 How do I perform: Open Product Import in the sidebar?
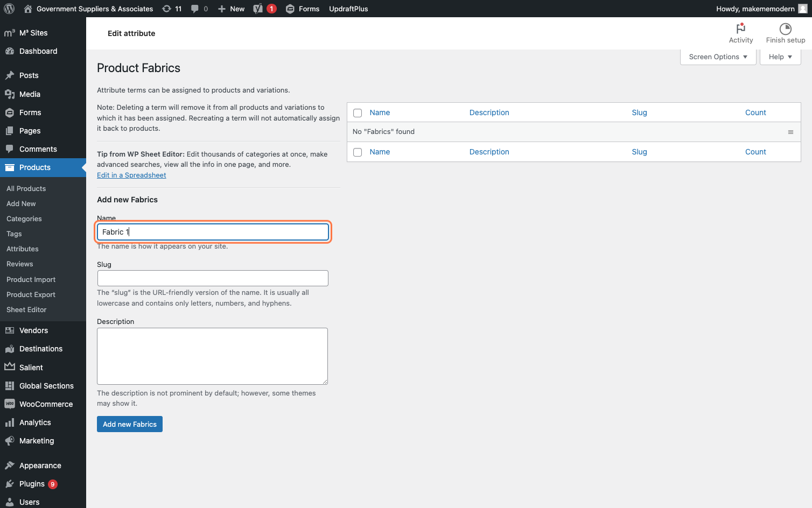31,279
